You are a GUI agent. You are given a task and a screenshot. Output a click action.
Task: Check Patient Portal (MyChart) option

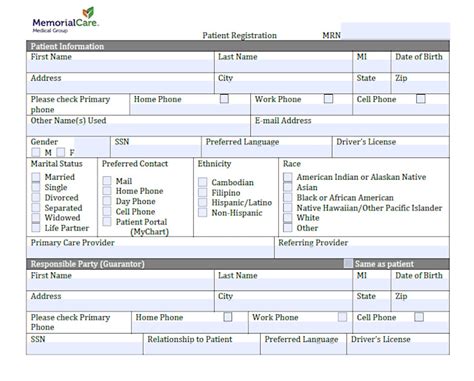107,222
